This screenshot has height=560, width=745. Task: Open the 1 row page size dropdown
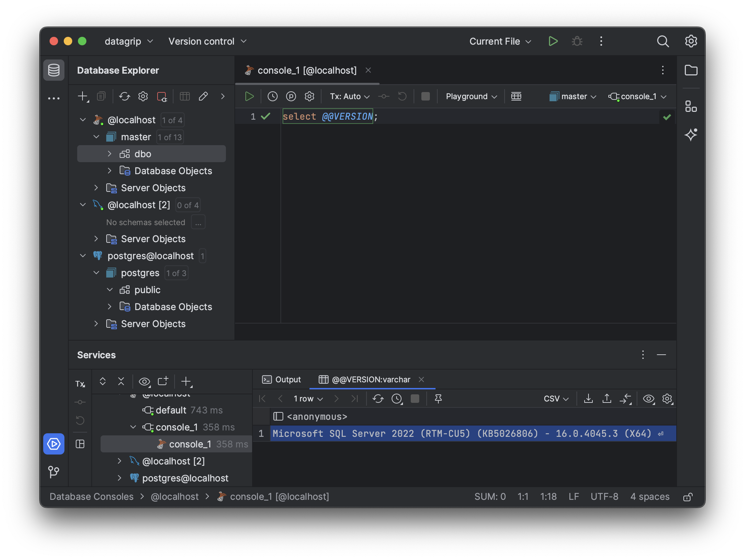[x=308, y=399]
